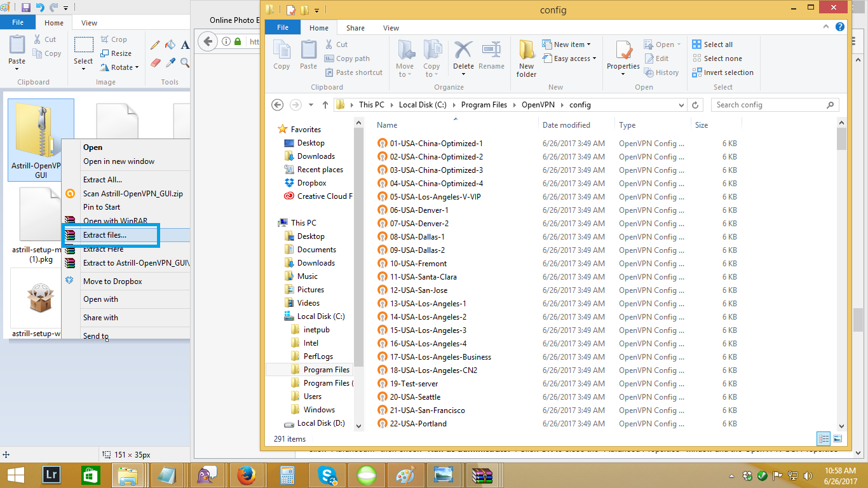The height and width of the screenshot is (488, 868).
Task: Switch to details view in Explorer status bar
Action: point(824,438)
